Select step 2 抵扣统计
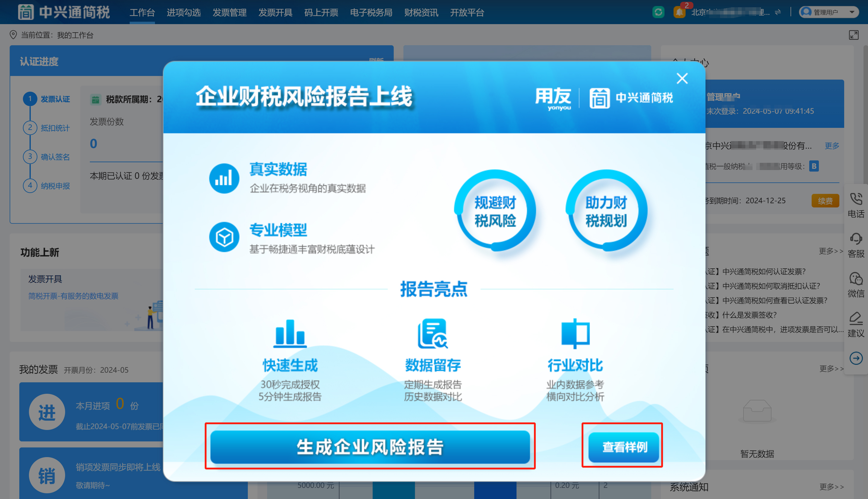The width and height of the screenshot is (868, 499). click(x=47, y=128)
